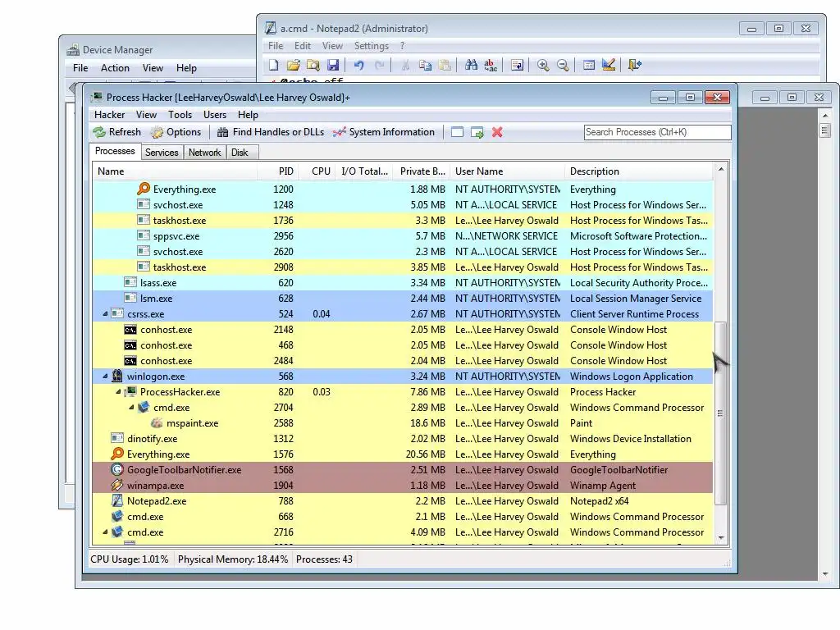Click the GoogleToolbarNotifier.exe icon

point(117,469)
